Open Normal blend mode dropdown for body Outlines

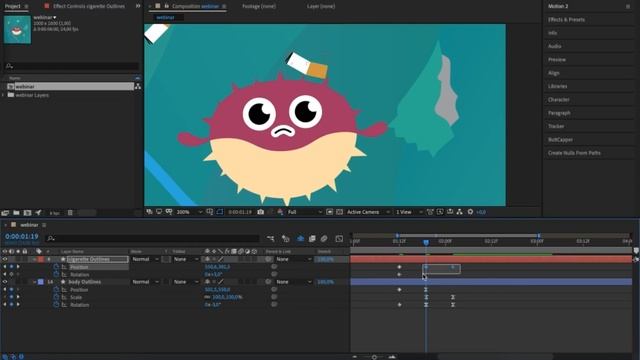pyautogui.click(x=145, y=282)
